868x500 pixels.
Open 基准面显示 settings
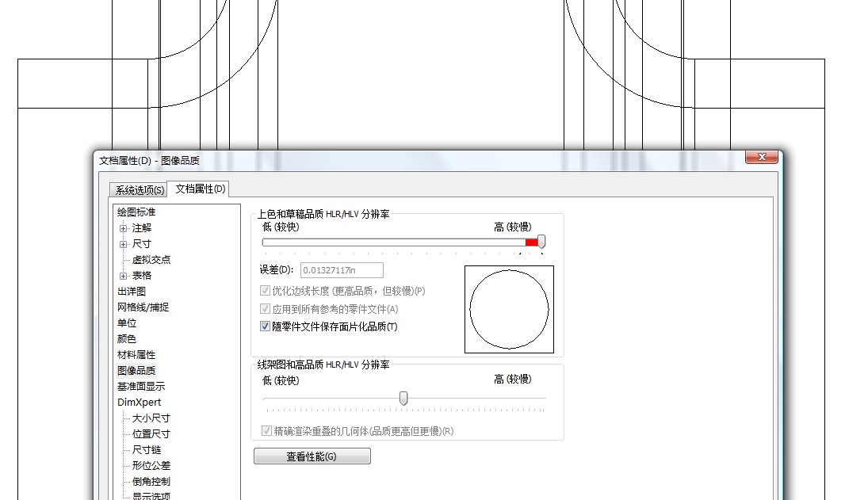[x=141, y=387]
